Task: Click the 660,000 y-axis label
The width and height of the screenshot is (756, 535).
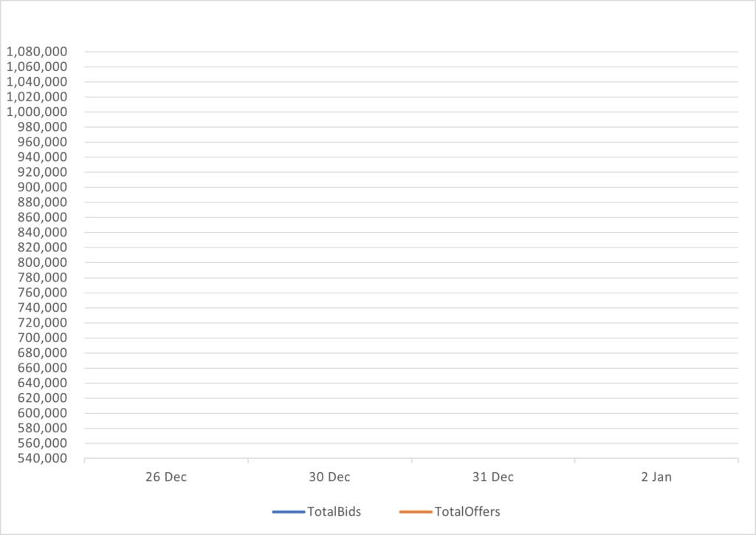Action: [41, 368]
